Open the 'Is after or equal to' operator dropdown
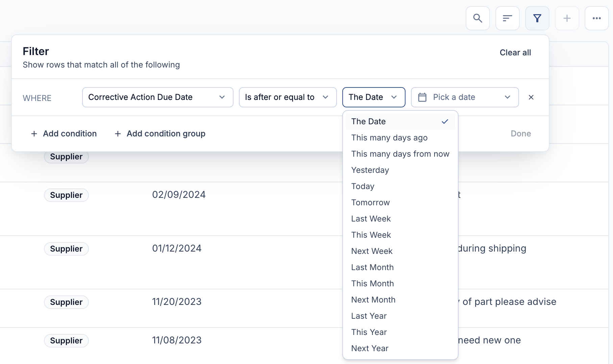This screenshot has width=613, height=364. click(288, 97)
